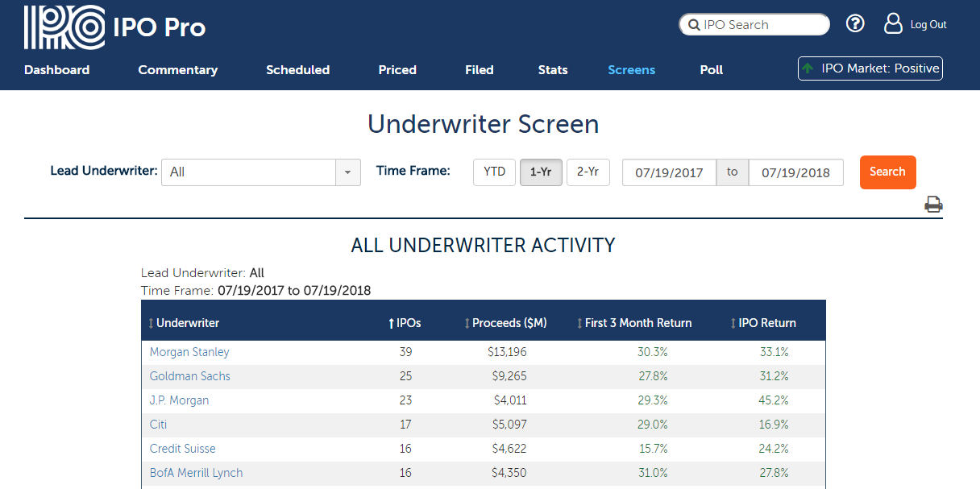The width and height of the screenshot is (980, 489).
Task: Open the Filed menu item
Action: [480, 70]
